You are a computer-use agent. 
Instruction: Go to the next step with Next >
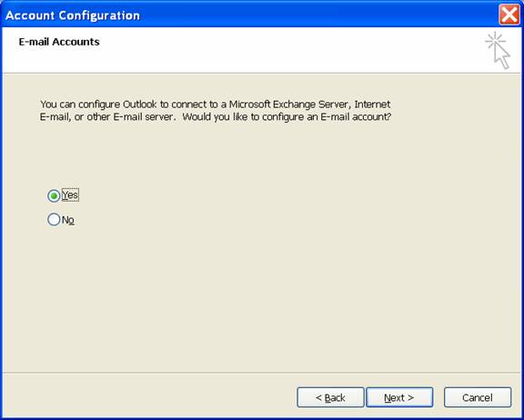(x=399, y=397)
